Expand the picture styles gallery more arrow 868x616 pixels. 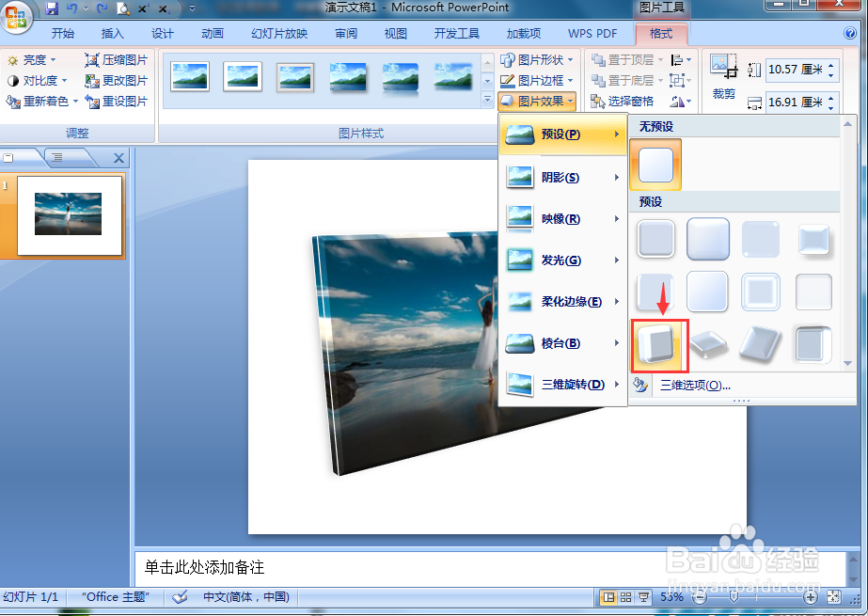tap(487, 101)
